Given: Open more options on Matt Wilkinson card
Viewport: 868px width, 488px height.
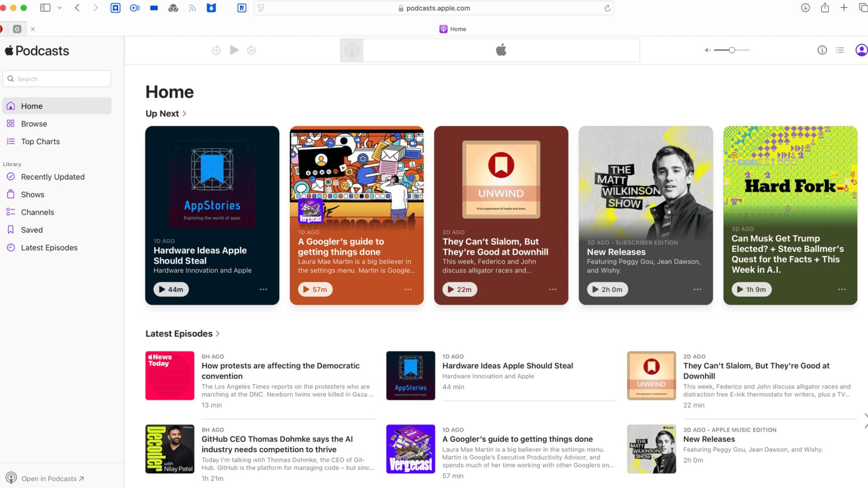Looking at the screenshot, I should (698, 289).
